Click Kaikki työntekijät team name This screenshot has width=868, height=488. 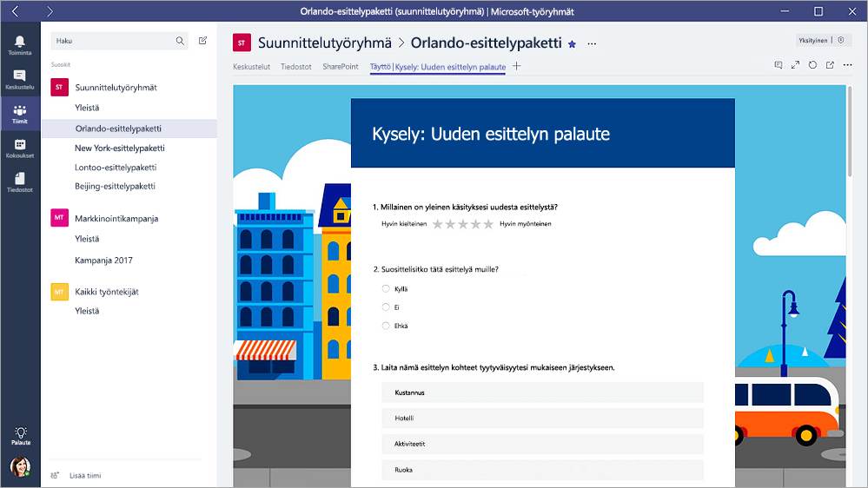107,292
